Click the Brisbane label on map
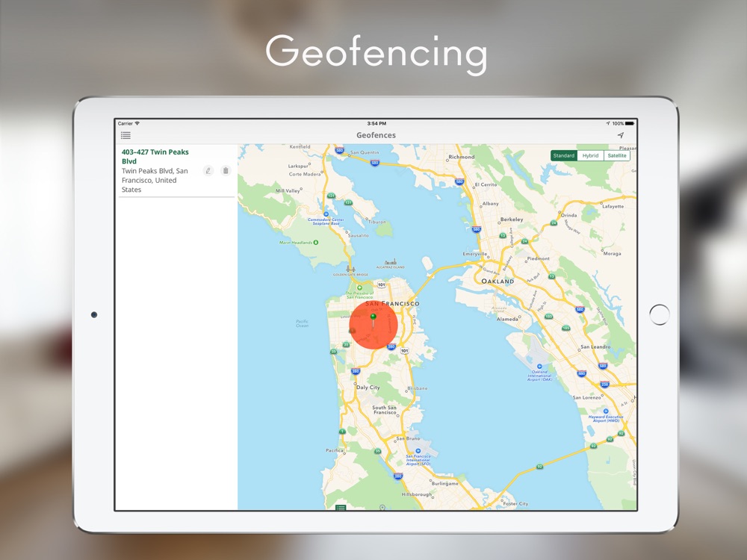 tap(418, 388)
